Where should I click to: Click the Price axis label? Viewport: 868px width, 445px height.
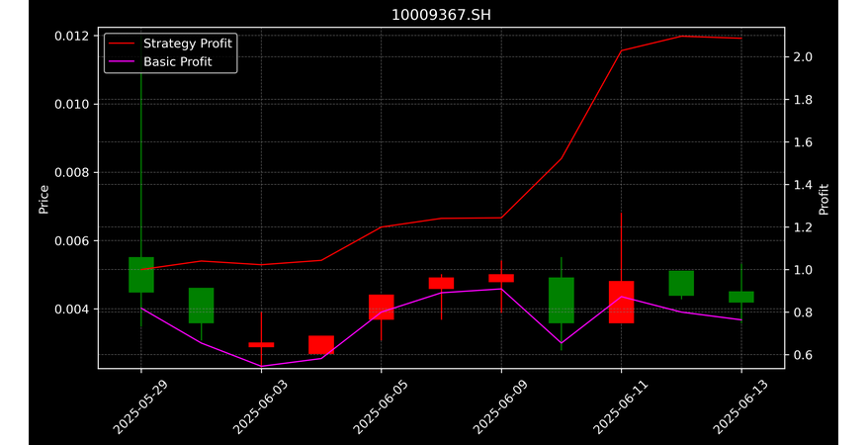click(x=43, y=199)
